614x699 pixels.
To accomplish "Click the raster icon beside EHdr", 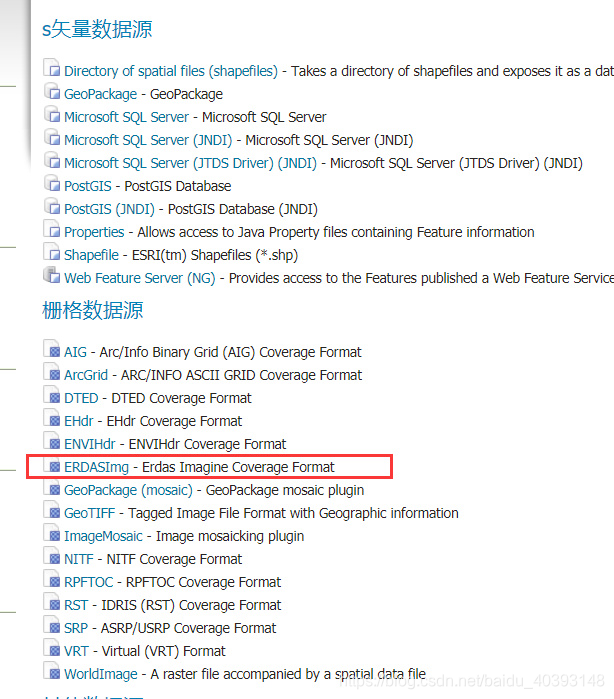I will pyautogui.click(x=52, y=419).
